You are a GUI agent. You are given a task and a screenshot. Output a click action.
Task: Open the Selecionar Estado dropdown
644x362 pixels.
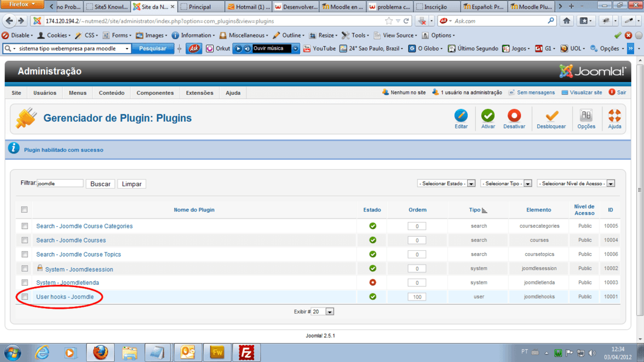click(446, 184)
